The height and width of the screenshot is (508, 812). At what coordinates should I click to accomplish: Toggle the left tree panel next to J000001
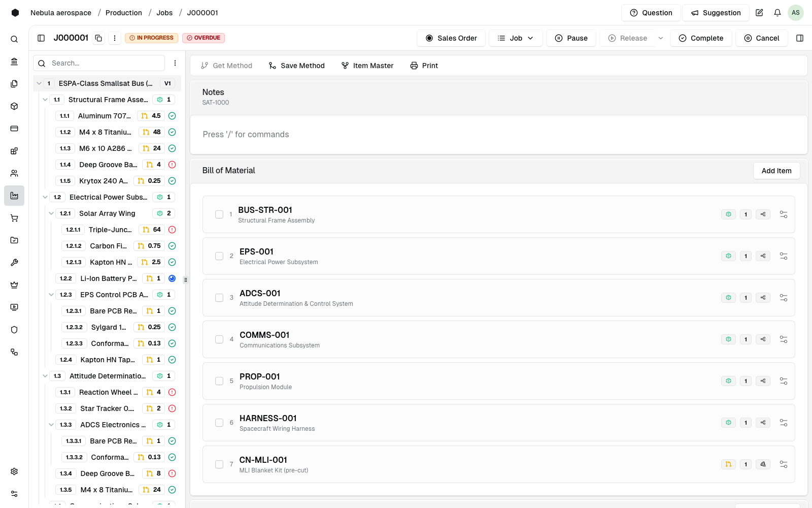(x=42, y=38)
